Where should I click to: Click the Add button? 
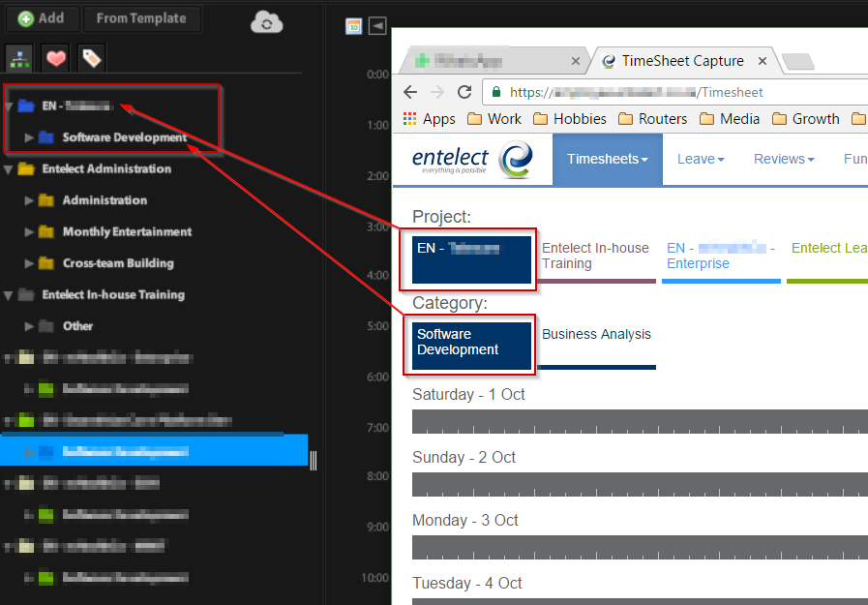[x=42, y=18]
